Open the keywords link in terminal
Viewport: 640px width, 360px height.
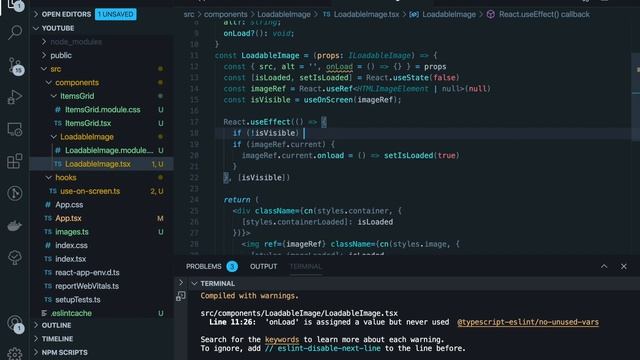(x=282, y=340)
